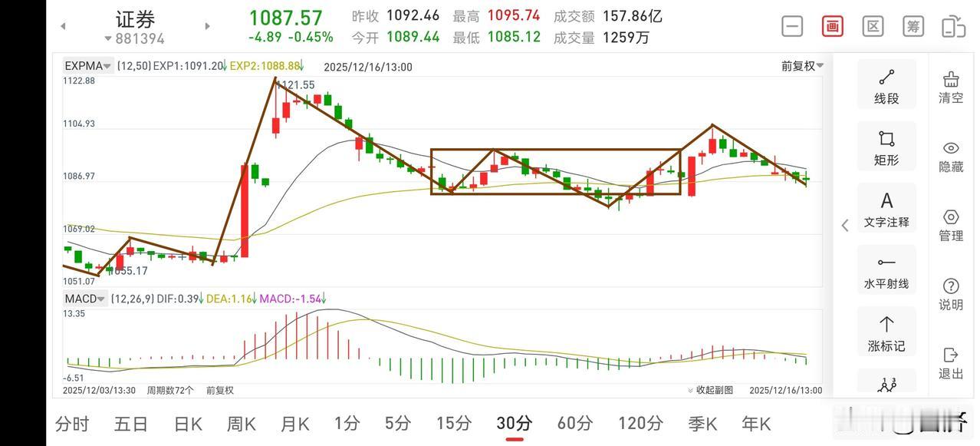The width and height of the screenshot is (980, 446).
Task: Open the 前复权 adjustment dropdown
Action: (x=802, y=66)
